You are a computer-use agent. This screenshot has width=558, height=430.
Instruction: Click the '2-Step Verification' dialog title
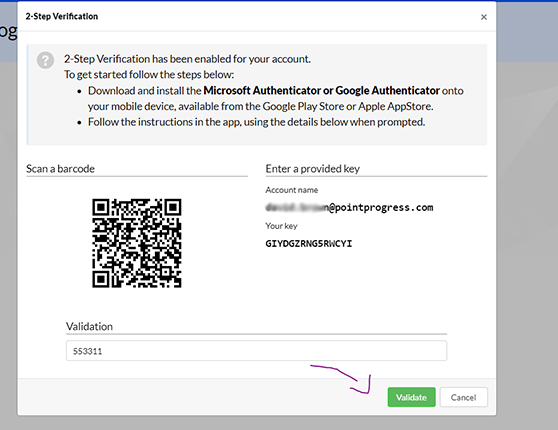[62, 16]
